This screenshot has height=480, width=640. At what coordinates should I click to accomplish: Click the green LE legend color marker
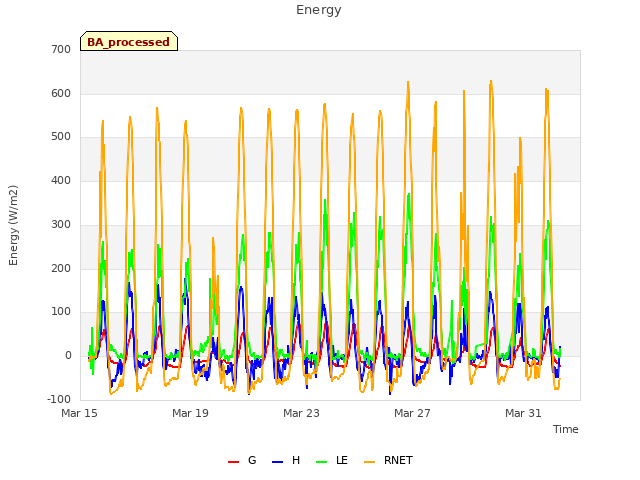pyautogui.click(x=322, y=462)
